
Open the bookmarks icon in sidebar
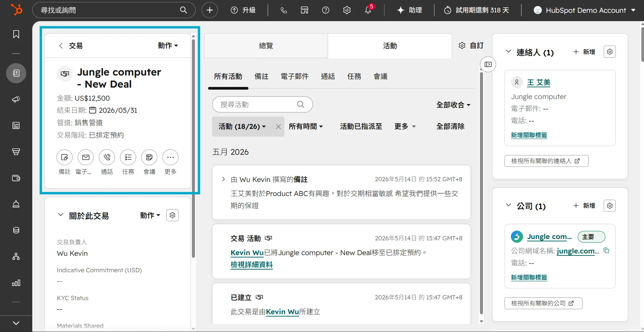pos(16,34)
